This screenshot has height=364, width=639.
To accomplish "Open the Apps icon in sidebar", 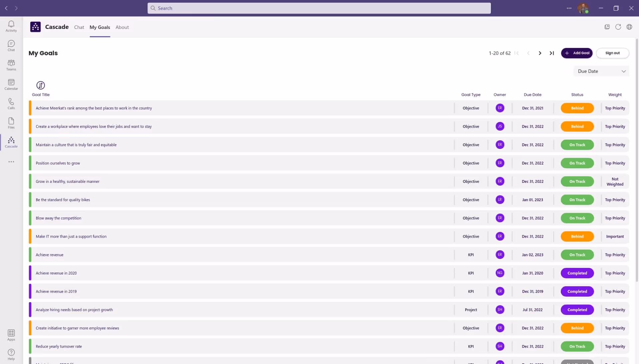I will pos(11,335).
